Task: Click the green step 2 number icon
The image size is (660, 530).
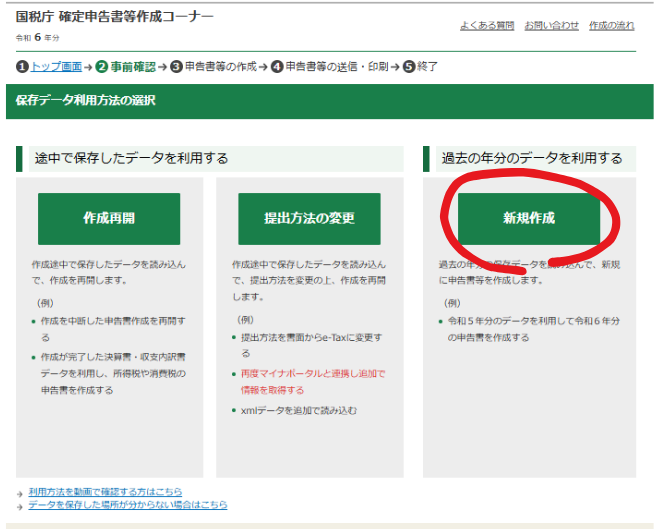Action: (102, 67)
